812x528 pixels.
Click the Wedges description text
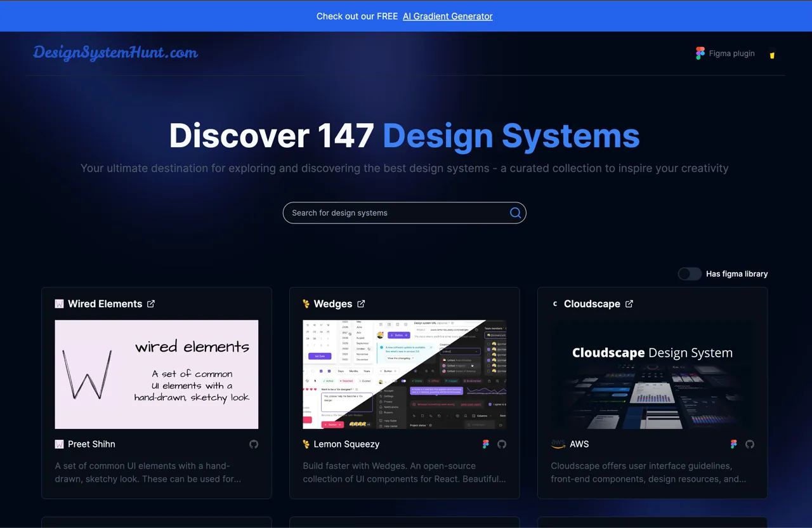[405, 472]
